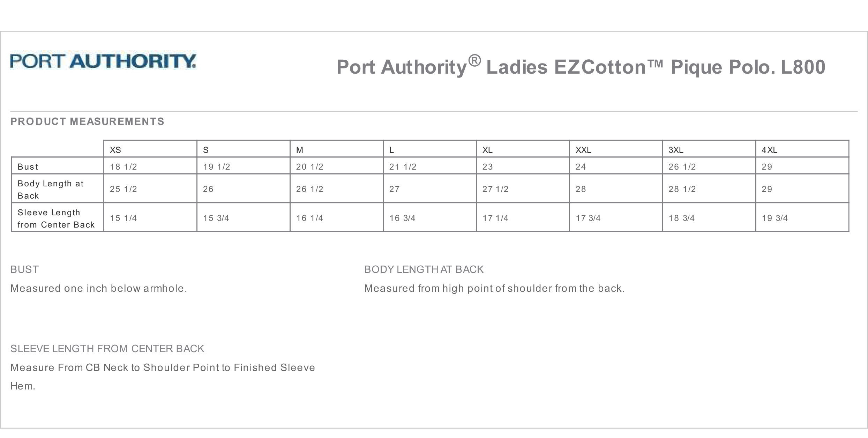The width and height of the screenshot is (868, 438).
Task: Select the Body Length at Back row label
Action: (x=51, y=190)
